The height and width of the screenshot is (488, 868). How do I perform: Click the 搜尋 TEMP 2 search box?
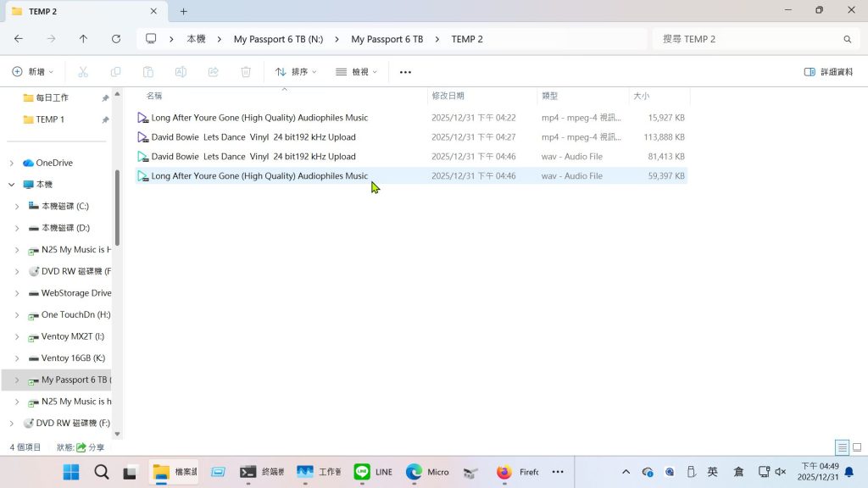tap(746, 39)
